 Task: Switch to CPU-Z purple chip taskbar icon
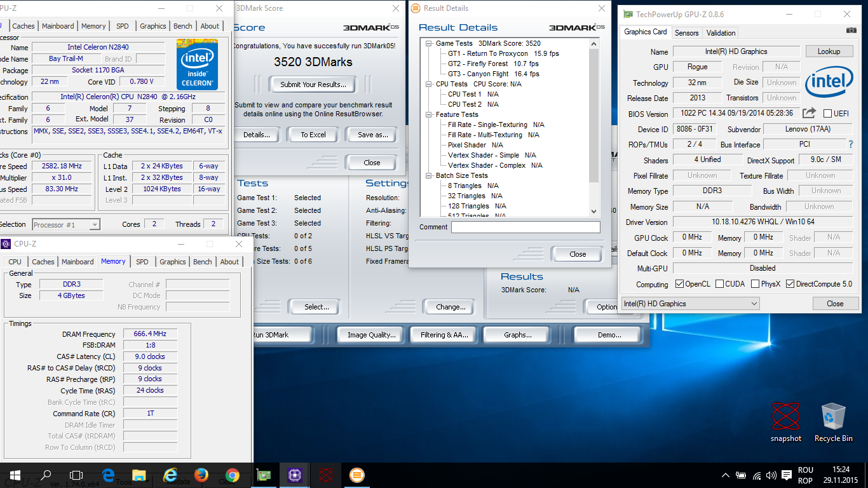point(294,475)
